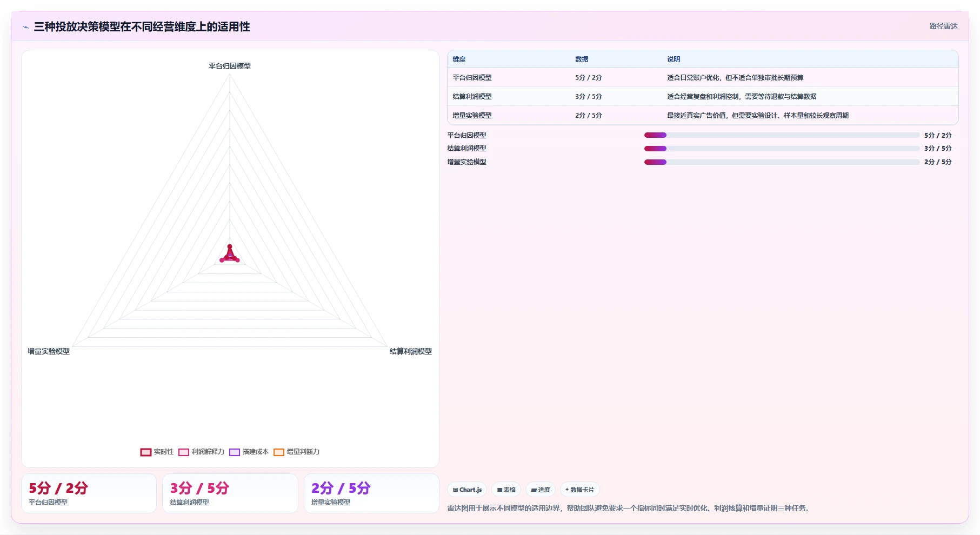Image resolution: width=980 pixels, height=535 pixels.
Task: Click the 结算利润模型 progress label
Action: pos(466,149)
